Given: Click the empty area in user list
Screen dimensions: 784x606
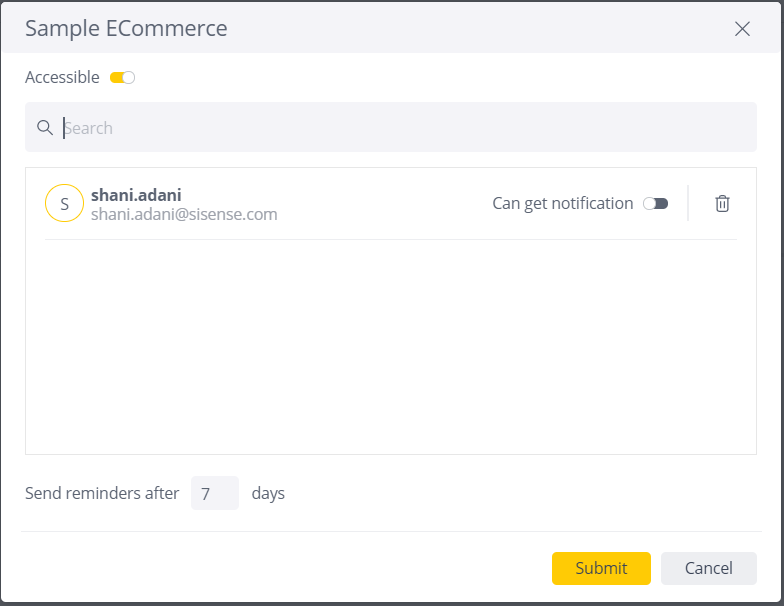Looking at the screenshot, I should pos(390,346).
